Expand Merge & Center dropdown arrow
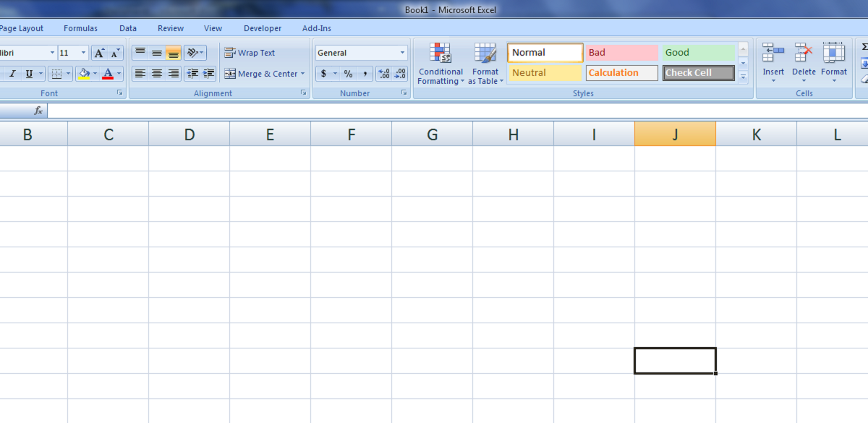868x423 pixels. pyautogui.click(x=302, y=74)
